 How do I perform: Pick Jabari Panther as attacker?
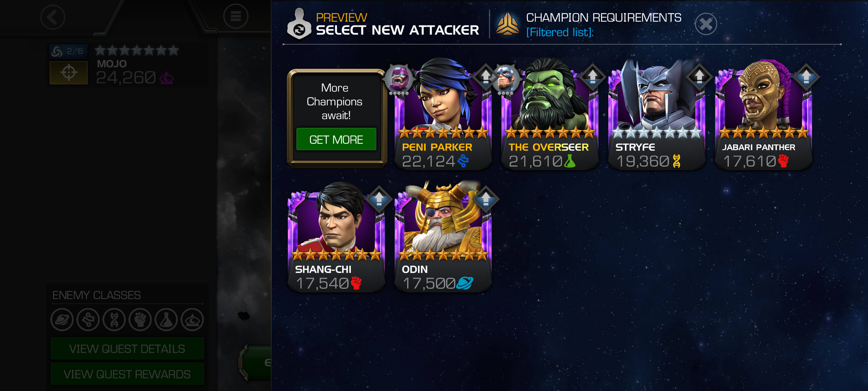[763, 115]
